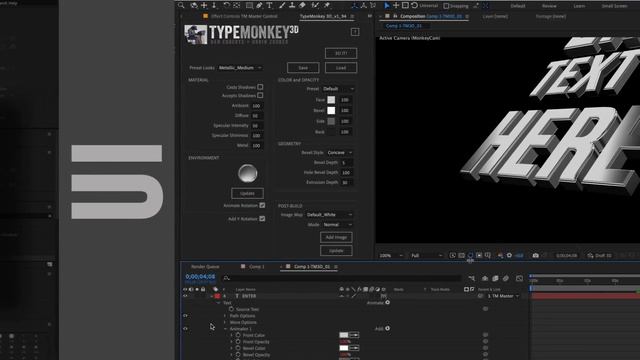Open the Bevel Style Concave dropdown
The image size is (640, 360).
(x=340, y=153)
